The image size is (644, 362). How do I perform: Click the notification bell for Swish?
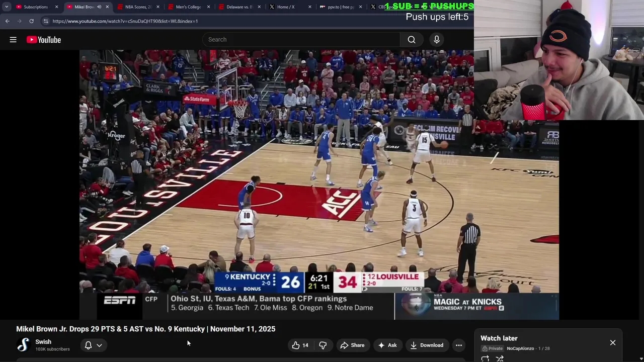coord(88,345)
